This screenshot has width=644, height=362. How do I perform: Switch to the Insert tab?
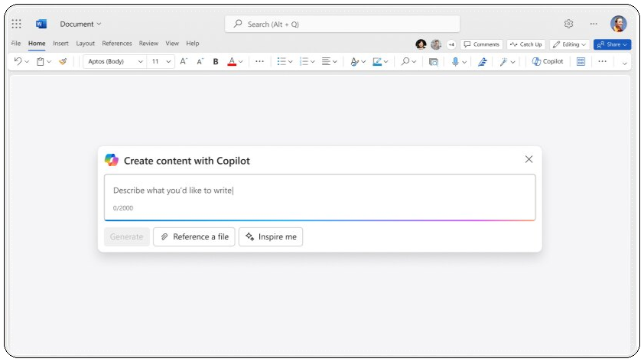tap(60, 43)
